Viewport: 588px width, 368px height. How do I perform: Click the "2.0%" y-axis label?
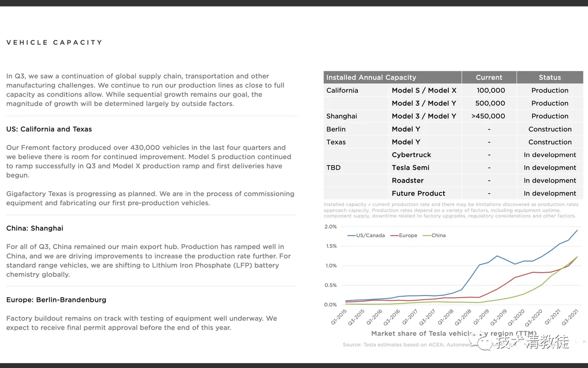(x=331, y=227)
